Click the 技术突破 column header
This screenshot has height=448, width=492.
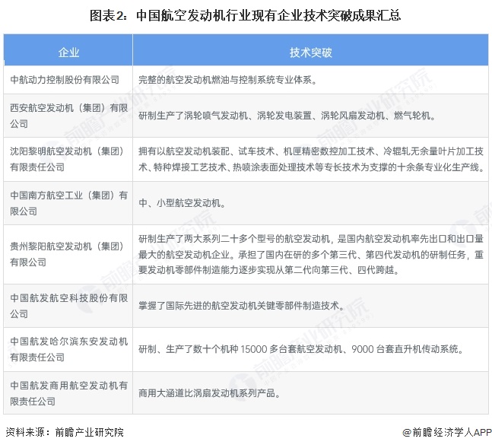pyautogui.click(x=311, y=50)
